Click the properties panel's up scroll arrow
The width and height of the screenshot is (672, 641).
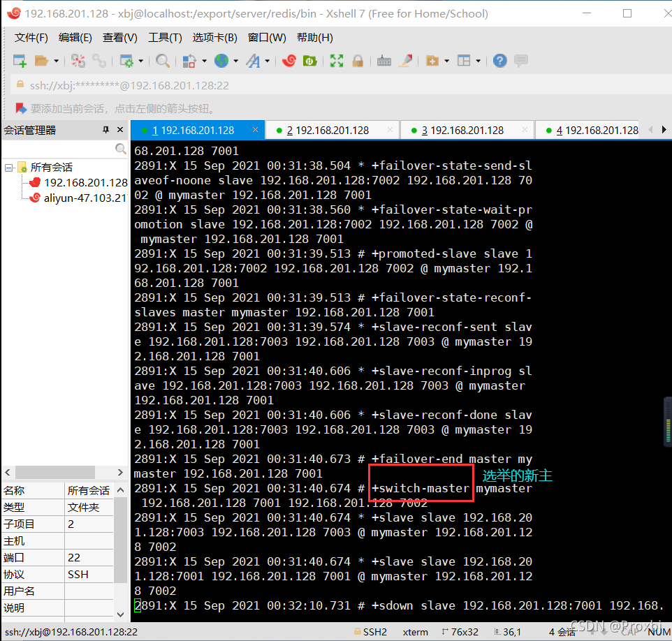click(120, 489)
